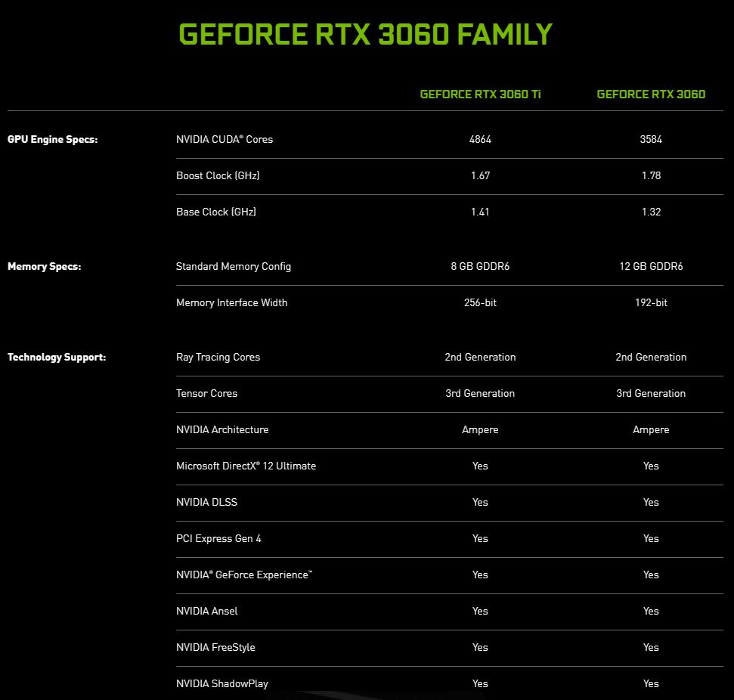Click the 192-bit value
This screenshot has width=734, height=700.
click(651, 302)
